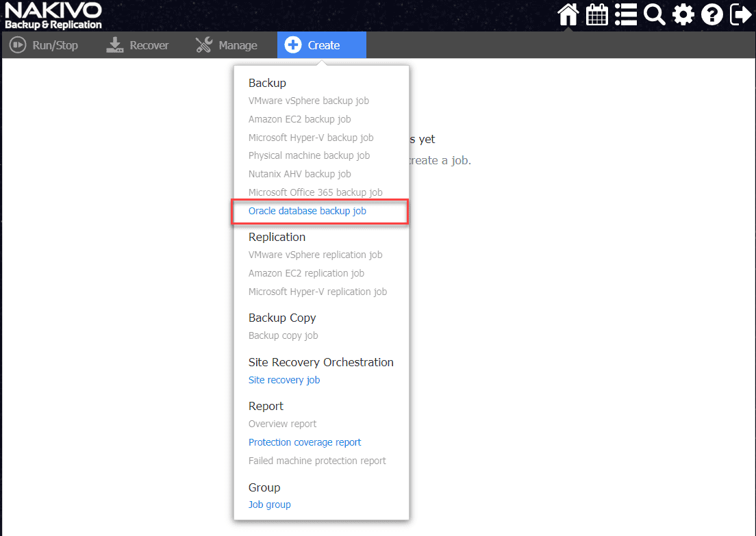Create a new Job group
Image resolution: width=756 pixels, height=536 pixels.
coord(270,505)
